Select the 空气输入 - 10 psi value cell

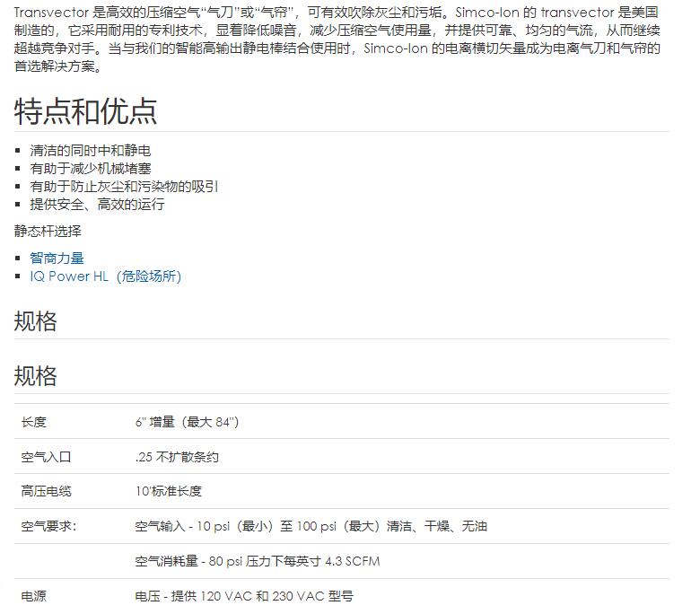(x=311, y=526)
